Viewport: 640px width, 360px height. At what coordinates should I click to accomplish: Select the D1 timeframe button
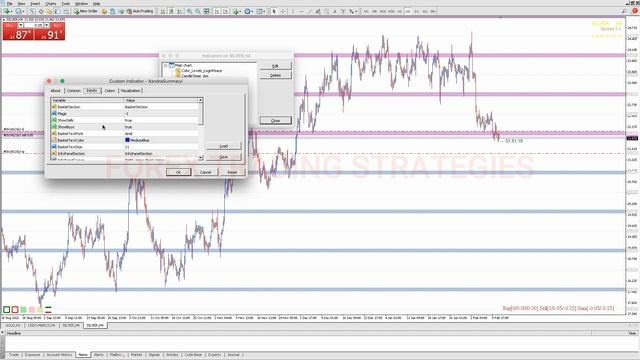(416, 11)
